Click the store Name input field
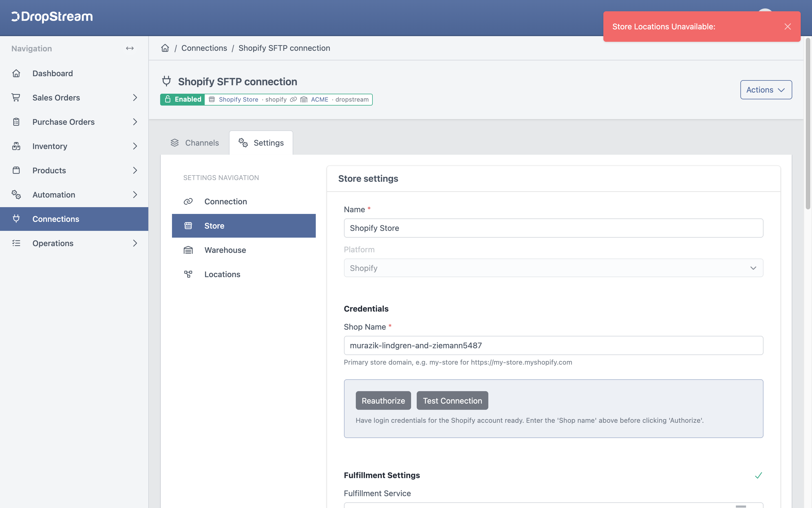812x508 pixels. pos(553,228)
